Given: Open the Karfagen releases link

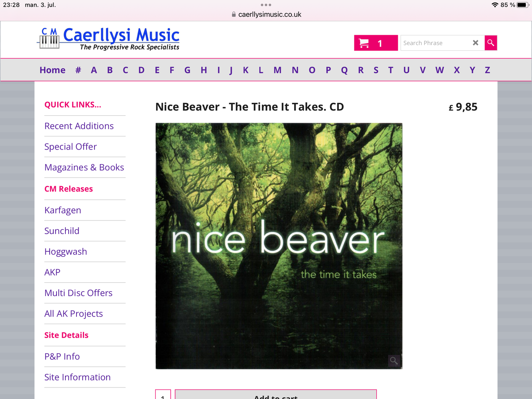Looking at the screenshot, I should coord(63,210).
